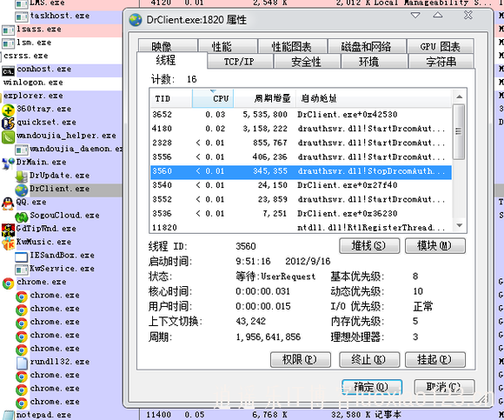This screenshot has width=504, height=420.
Task: Switch to the TCP/IP tab
Action: [x=240, y=61]
